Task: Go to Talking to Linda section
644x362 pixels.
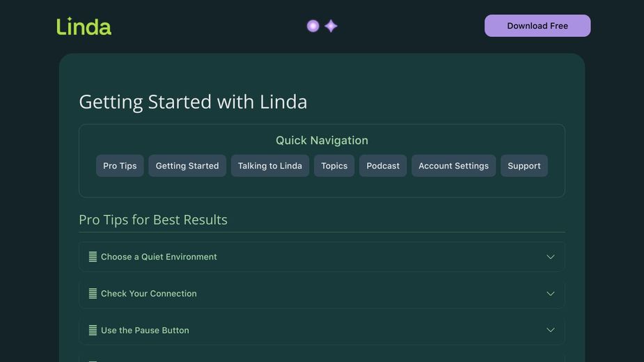Action: (270, 166)
